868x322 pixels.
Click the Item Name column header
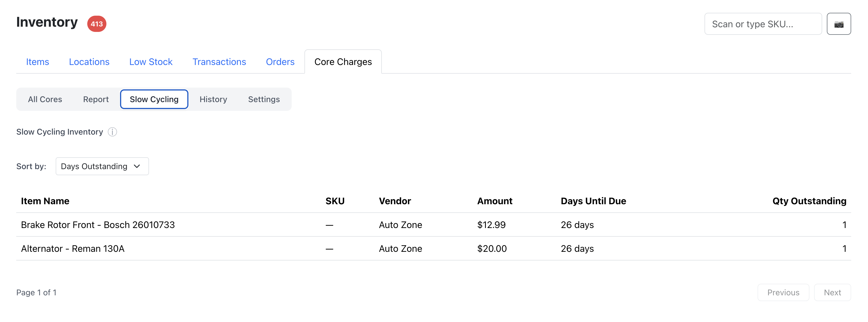tap(45, 201)
